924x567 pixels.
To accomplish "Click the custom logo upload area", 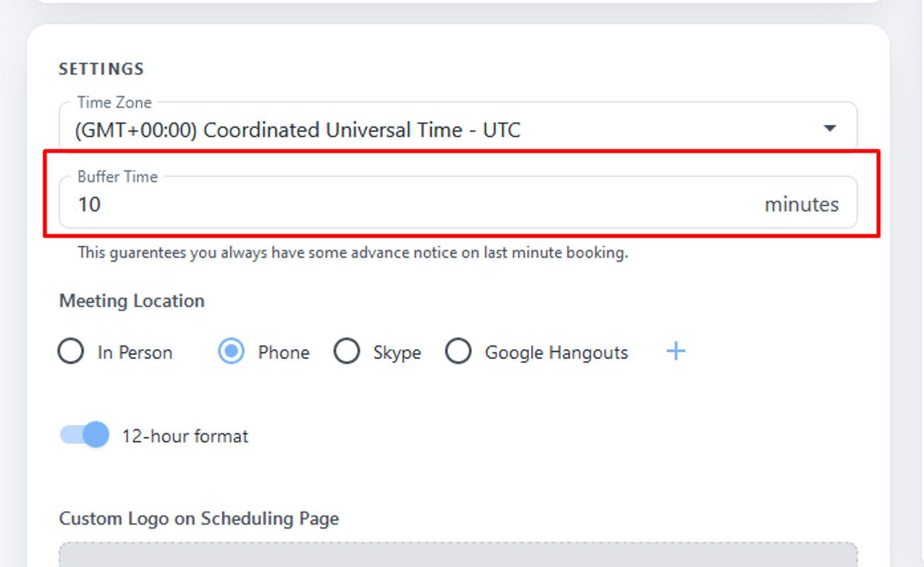I will point(458,555).
